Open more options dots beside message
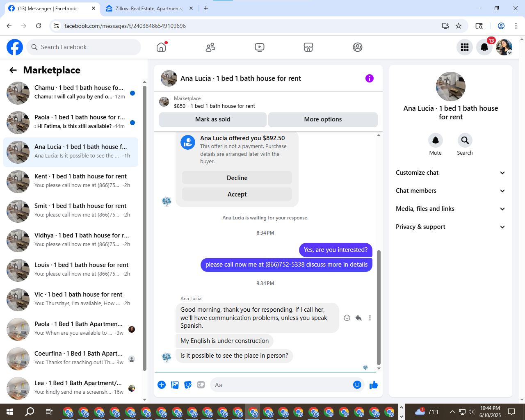The image size is (525, 420). coord(370,318)
